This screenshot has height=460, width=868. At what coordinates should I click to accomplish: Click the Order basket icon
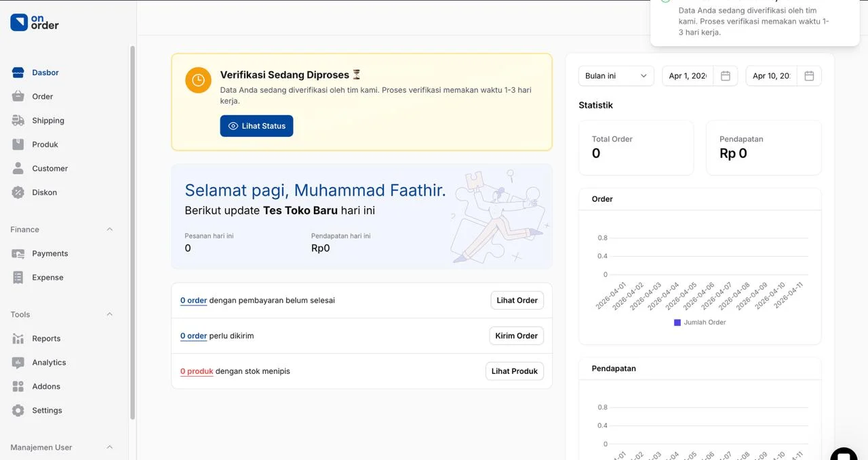pos(18,96)
